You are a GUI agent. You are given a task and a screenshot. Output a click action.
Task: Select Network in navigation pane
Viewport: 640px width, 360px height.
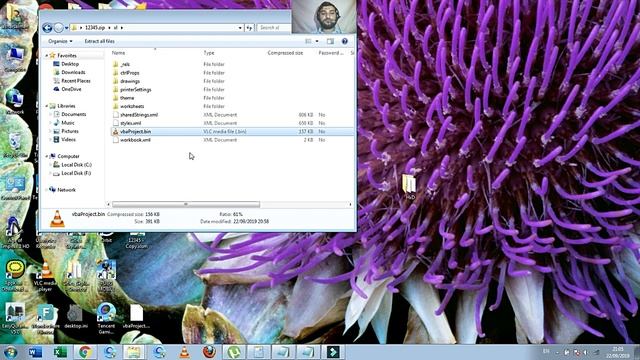[66, 190]
